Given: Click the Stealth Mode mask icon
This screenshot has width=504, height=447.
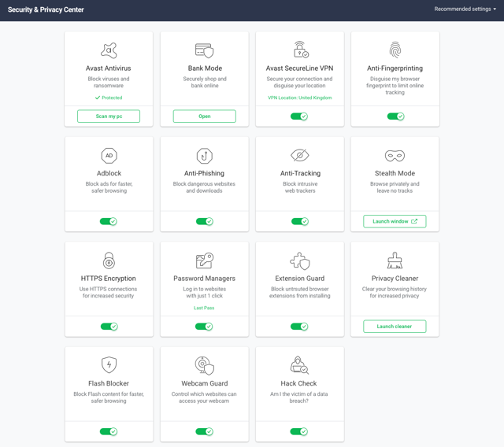Looking at the screenshot, I should (x=395, y=156).
